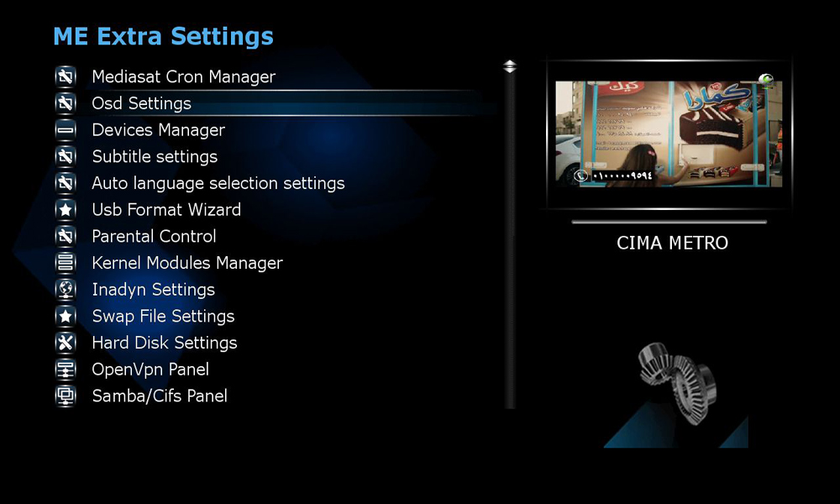The height and width of the screenshot is (504, 840).
Task: Click the network computers icon beside Samba/Cifs Panel
Action: pyautogui.click(x=66, y=396)
